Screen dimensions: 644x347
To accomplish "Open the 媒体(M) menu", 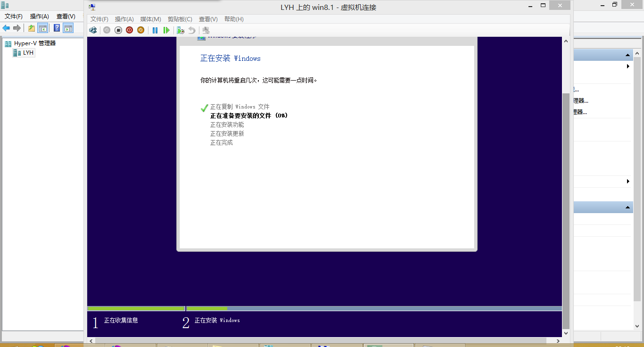I will click(x=151, y=19).
